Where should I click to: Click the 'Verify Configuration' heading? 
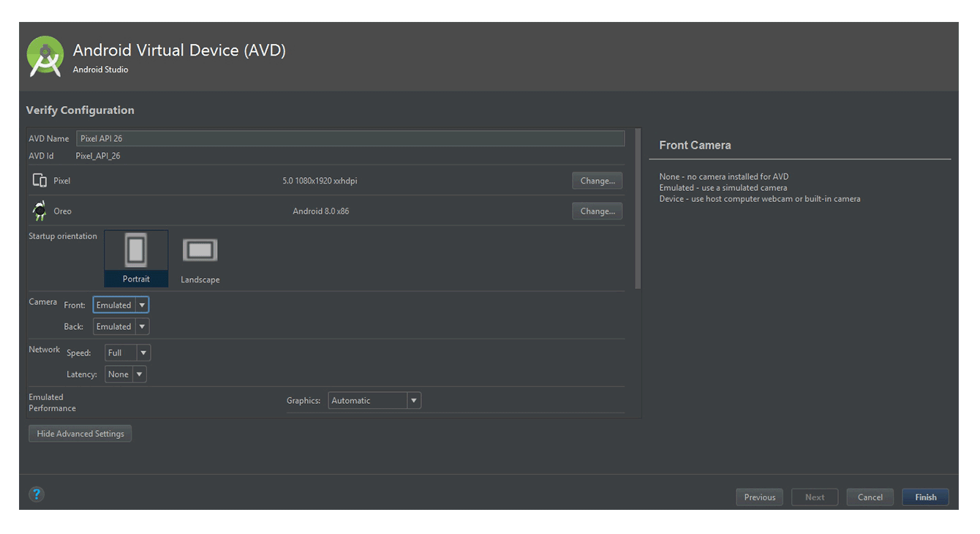80,110
